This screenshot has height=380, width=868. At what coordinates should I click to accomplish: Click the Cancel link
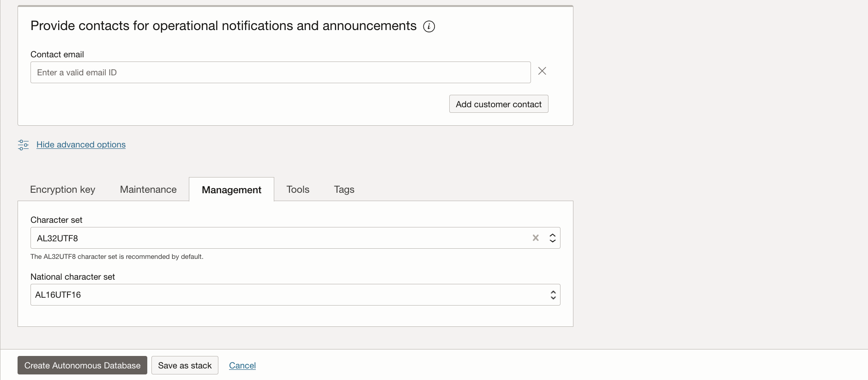tap(242, 366)
